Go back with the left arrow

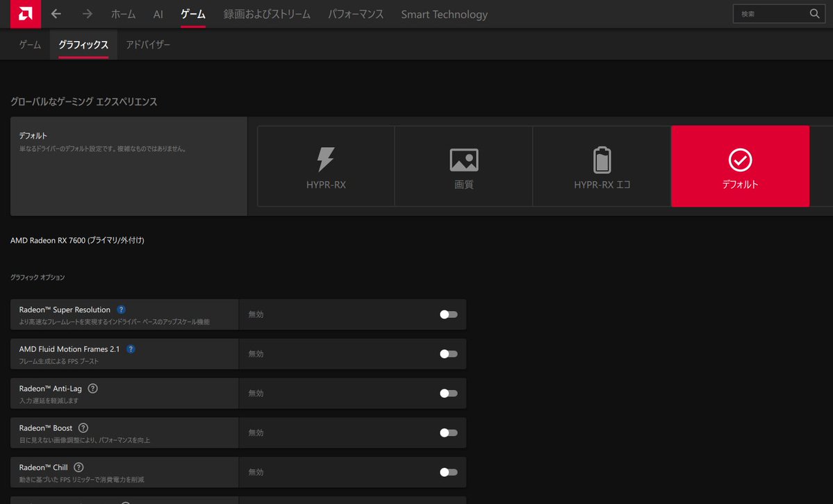pyautogui.click(x=56, y=14)
